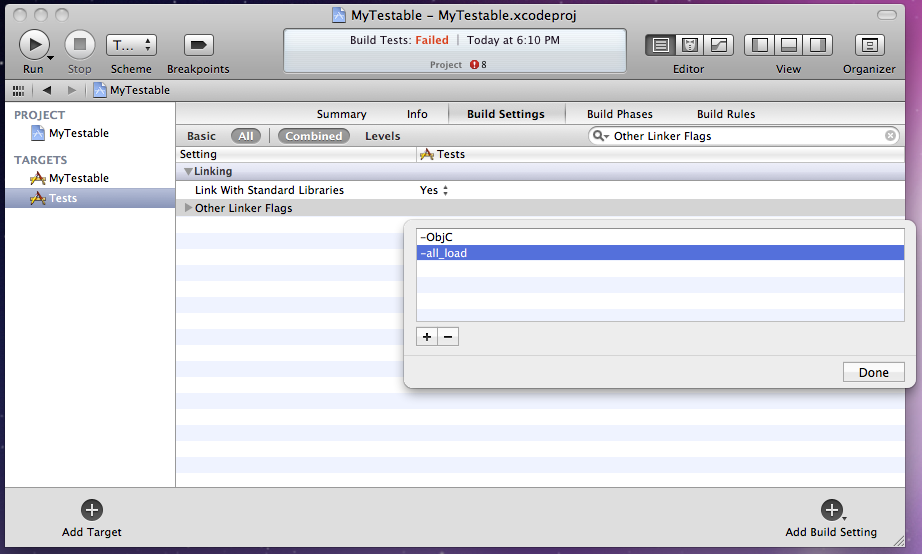922x554 pixels.
Task: Click the Add Target button
Action: 92,518
